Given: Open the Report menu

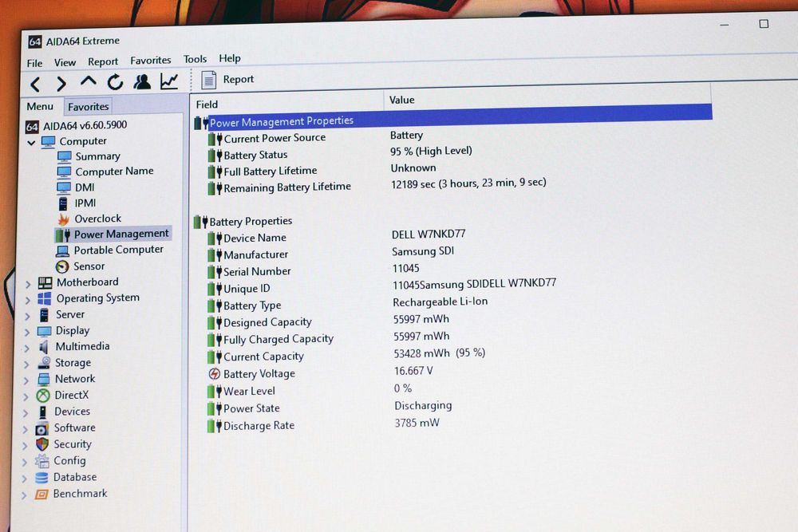Looking at the screenshot, I should pos(103,61).
